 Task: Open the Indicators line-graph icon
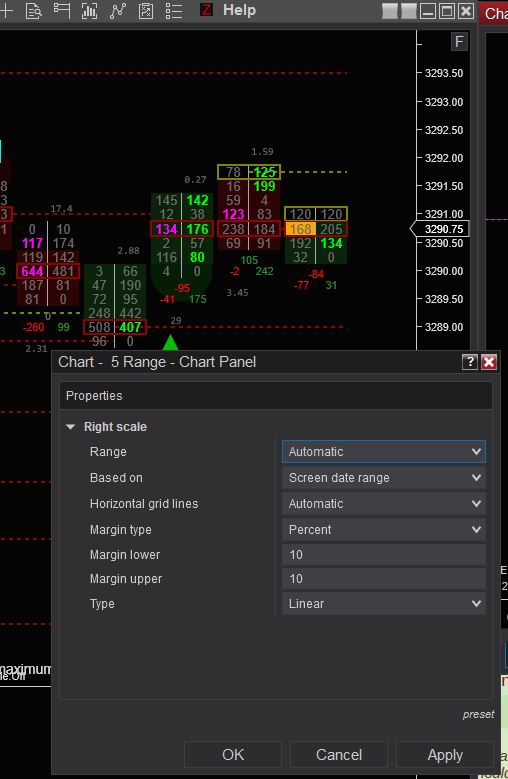coord(118,10)
